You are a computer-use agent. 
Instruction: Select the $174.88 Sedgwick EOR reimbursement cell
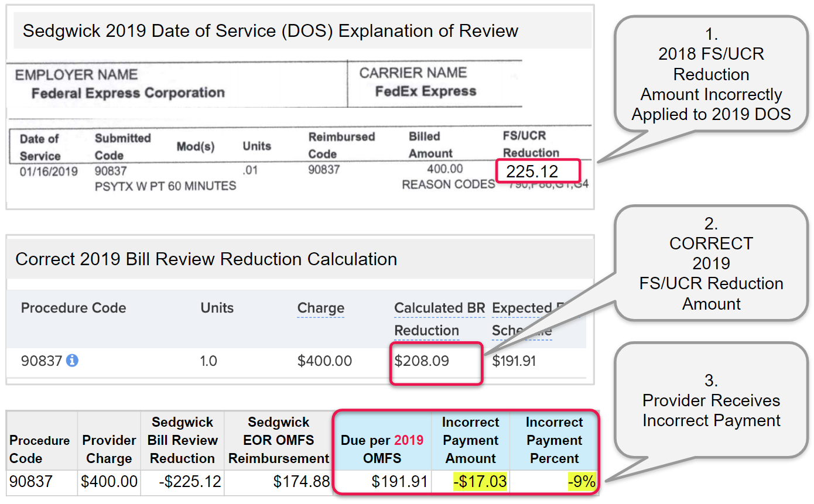point(301,482)
